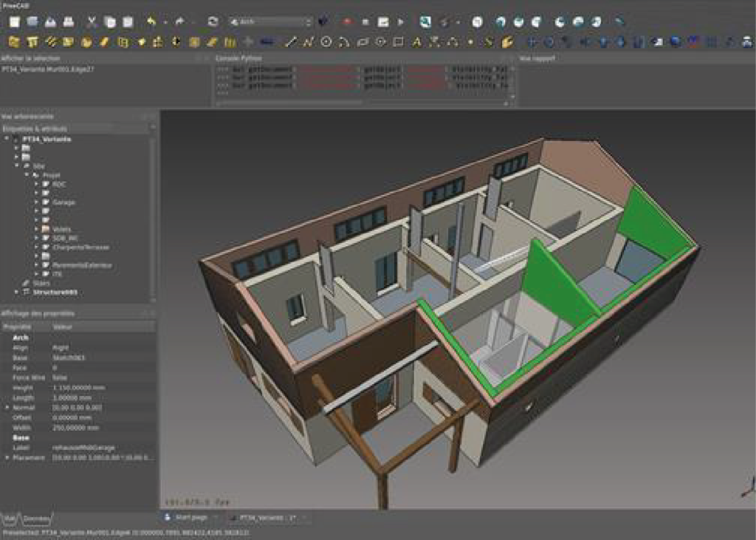Viewport: 756px width, 540px height.
Task: Select the Draft arc tool
Action: [x=344, y=42]
